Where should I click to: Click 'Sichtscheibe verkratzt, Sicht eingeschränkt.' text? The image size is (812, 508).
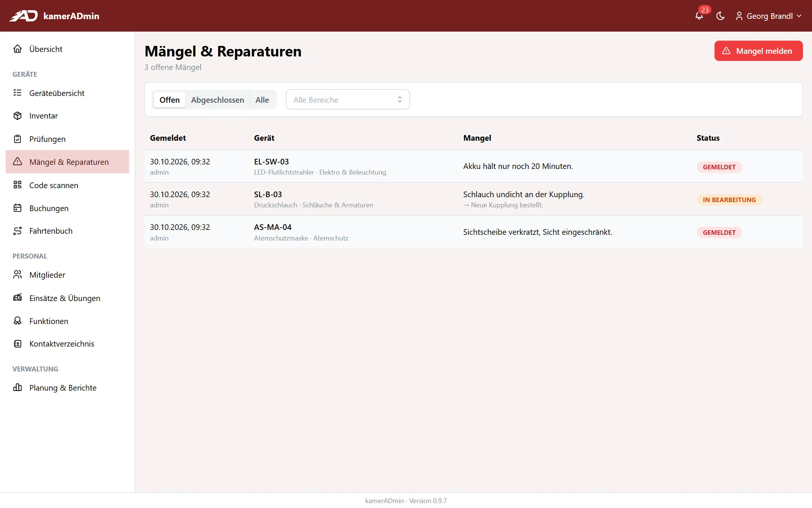click(x=538, y=232)
